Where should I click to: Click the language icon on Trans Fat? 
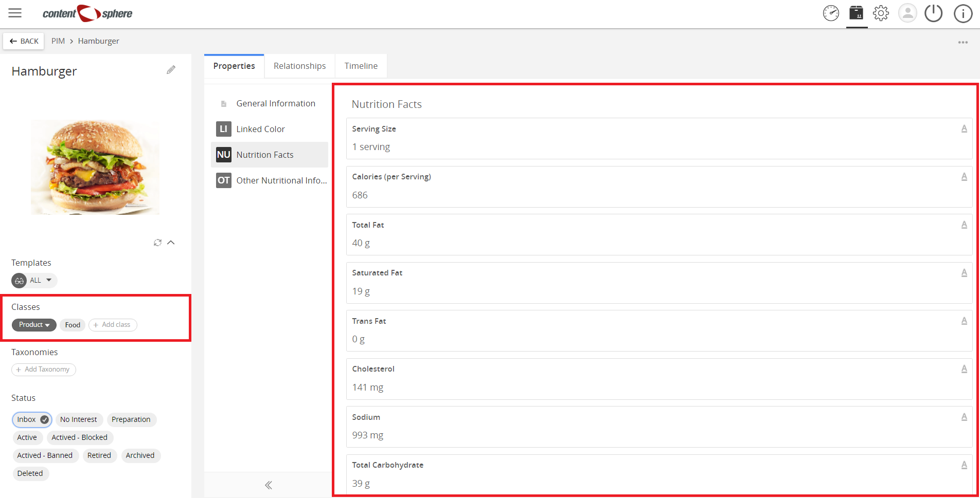964,321
